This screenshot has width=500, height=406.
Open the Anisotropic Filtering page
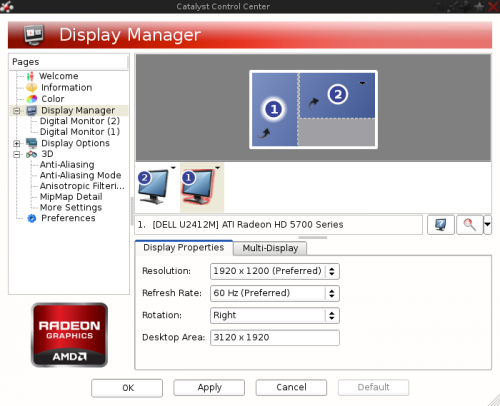click(82, 186)
